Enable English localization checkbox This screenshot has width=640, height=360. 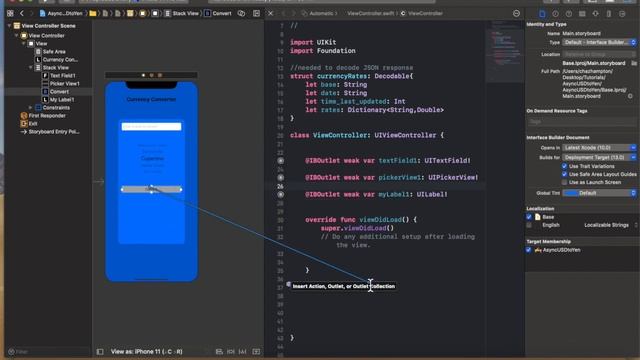(529, 225)
